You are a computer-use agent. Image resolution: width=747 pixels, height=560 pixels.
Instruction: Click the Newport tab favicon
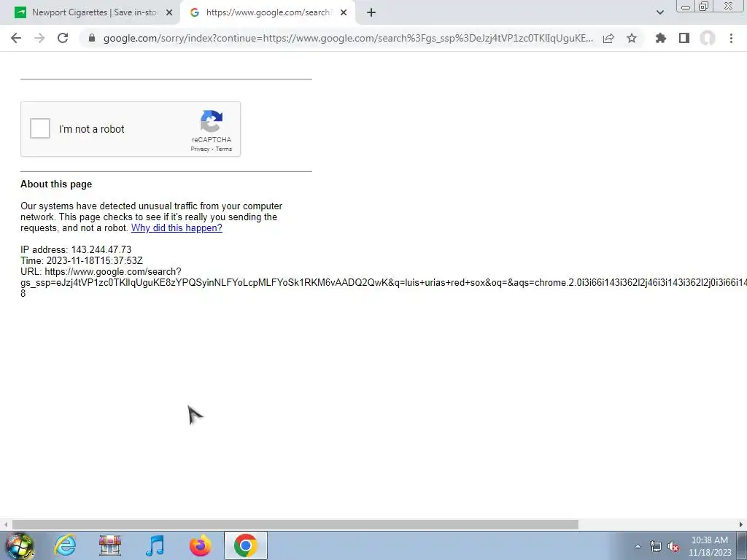(20, 12)
